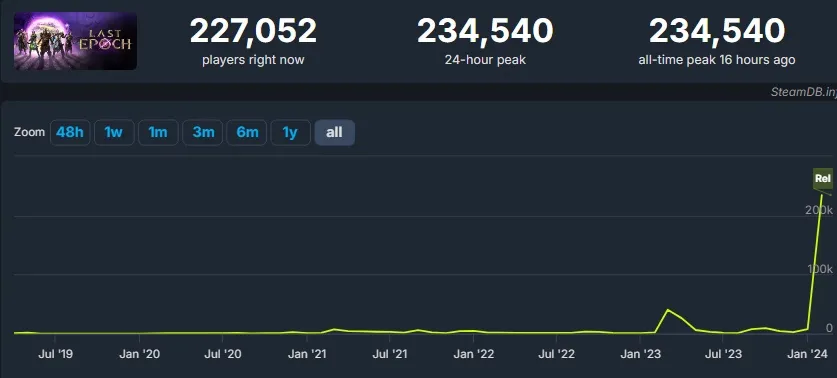
Task: Select the 1w zoom range
Action: [x=114, y=132]
